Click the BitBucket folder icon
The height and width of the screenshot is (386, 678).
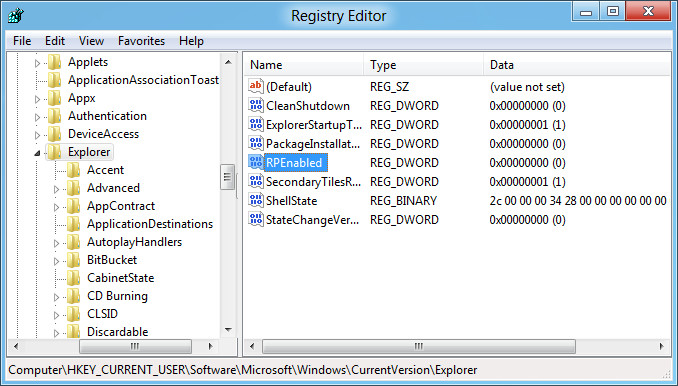pos(73,260)
